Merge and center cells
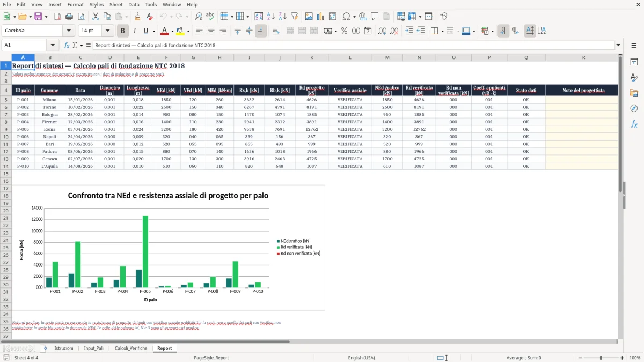This screenshot has width=644, height=362. coord(290,31)
